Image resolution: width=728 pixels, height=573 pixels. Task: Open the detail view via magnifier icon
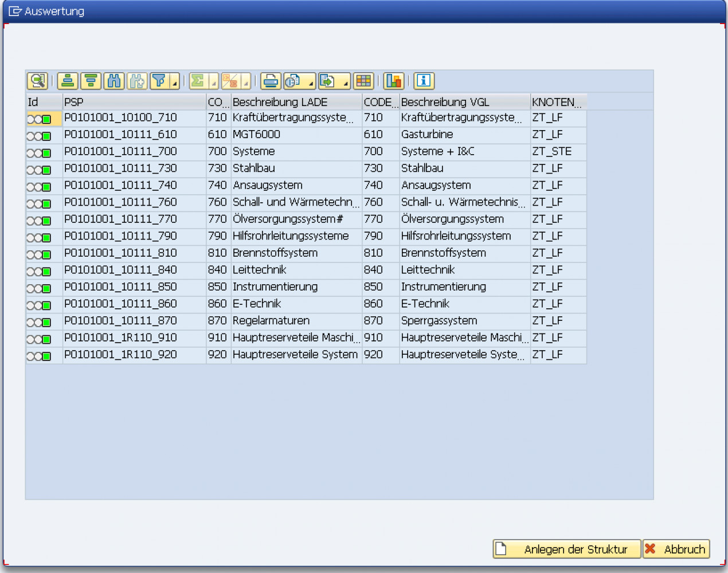pos(37,81)
